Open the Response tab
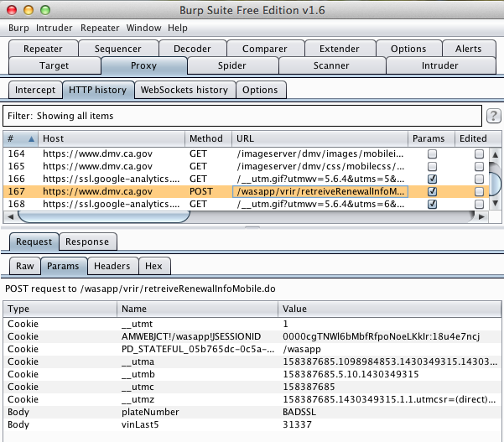This screenshot has height=442, width=504. tap(87, 242)
